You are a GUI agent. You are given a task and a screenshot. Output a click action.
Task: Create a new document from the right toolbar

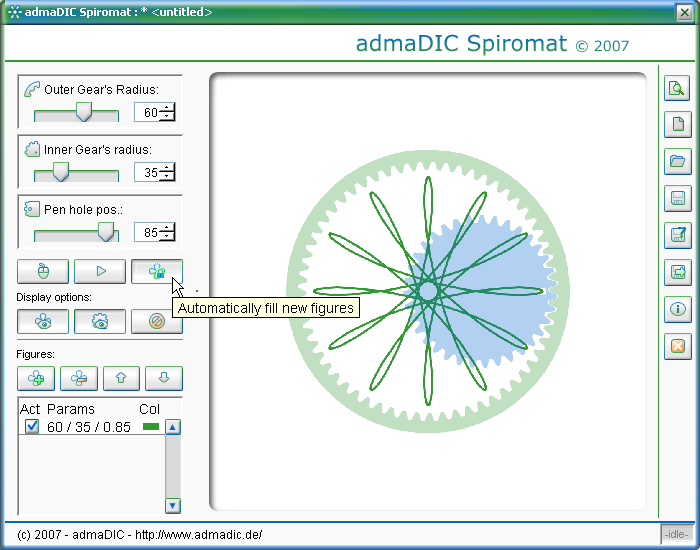pos(678,125)
